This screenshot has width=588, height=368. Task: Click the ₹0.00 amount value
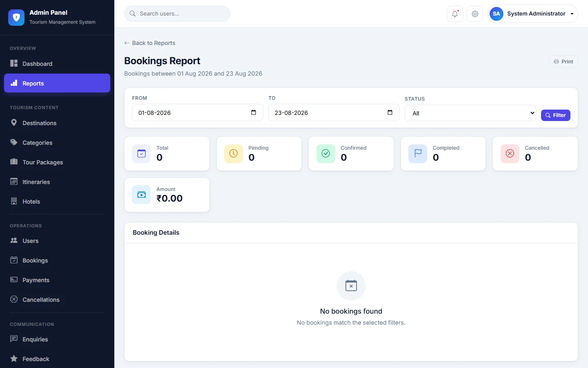pos(169,198)
